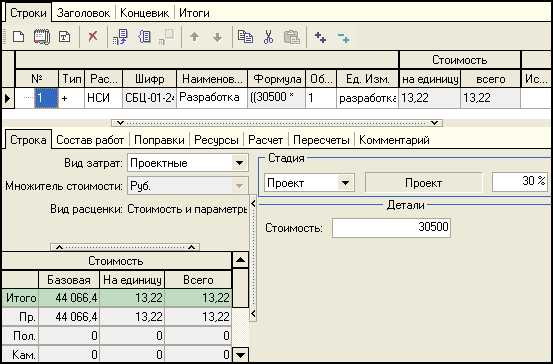The height and width of the screenshot is (364, 553).
Task: Click the Пол. row label
Action: [x=20, y=335]
